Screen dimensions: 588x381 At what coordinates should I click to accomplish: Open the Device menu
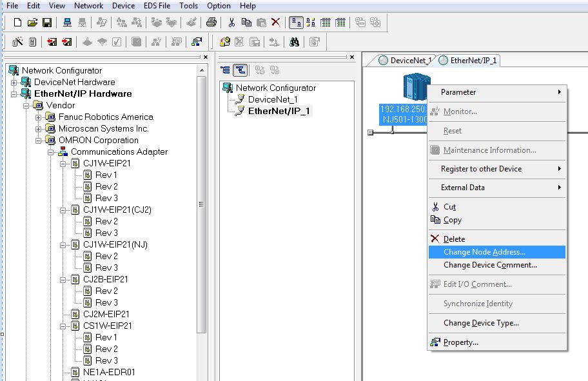(123, 6)
